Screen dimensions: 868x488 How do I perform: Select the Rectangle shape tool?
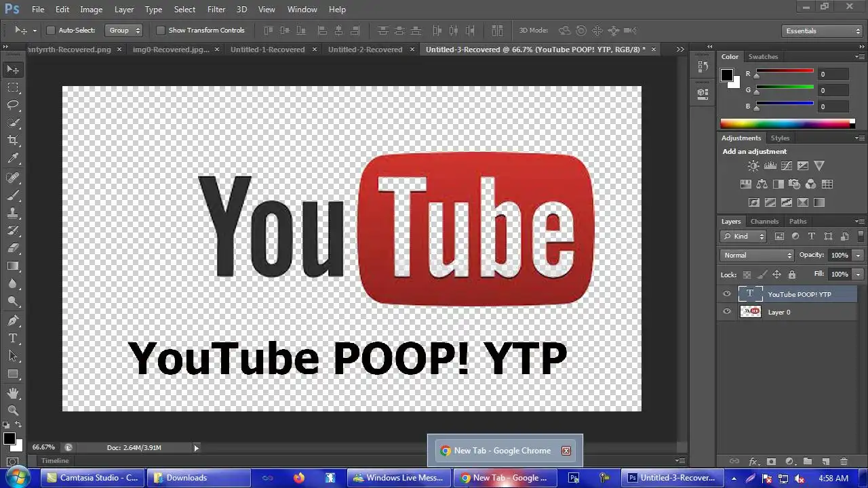[x=13, y=373]
